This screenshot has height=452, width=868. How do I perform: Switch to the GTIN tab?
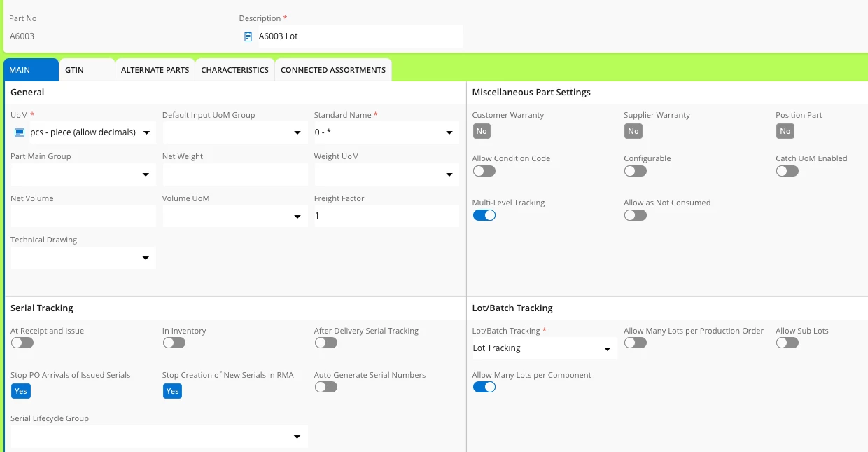tap(74, 70)
